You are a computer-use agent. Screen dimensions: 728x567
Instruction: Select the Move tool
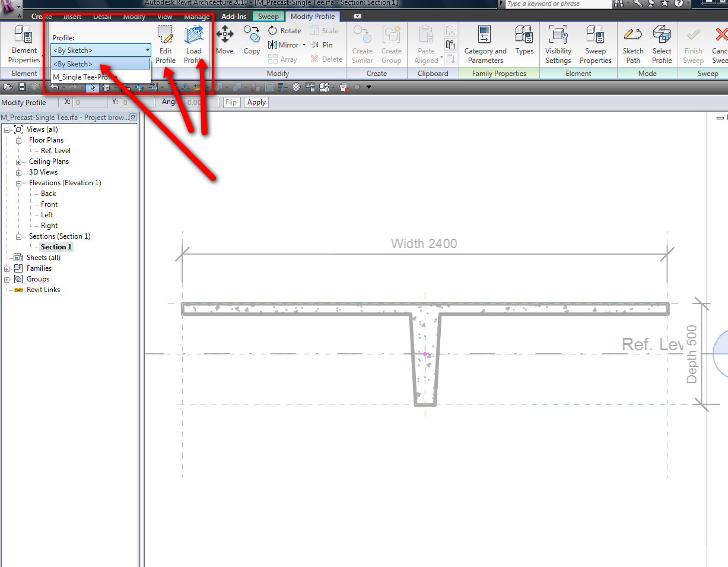click(x=224, y=40)
